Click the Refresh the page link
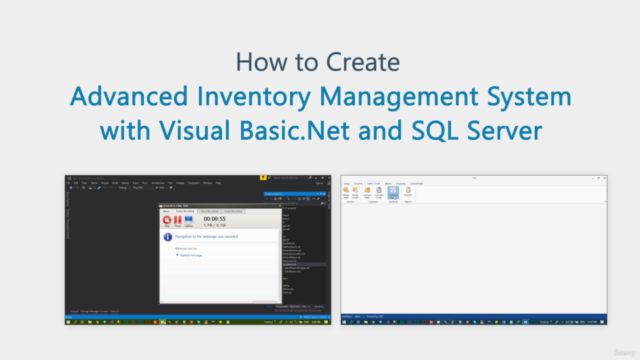Viewport: 640px width, 360px height. click(x=191, y=256)
